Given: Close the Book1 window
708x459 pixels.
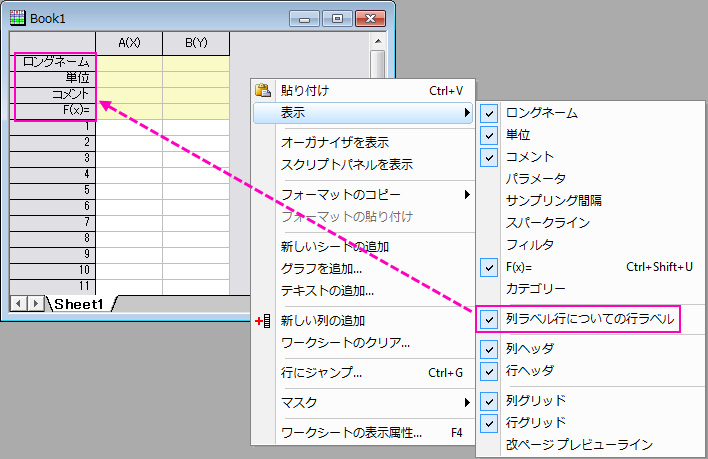Looking at the screenshot, I should pos(370,19).
